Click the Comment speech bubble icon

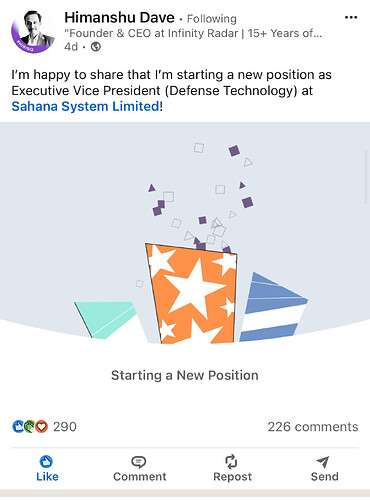coord(139,462)
